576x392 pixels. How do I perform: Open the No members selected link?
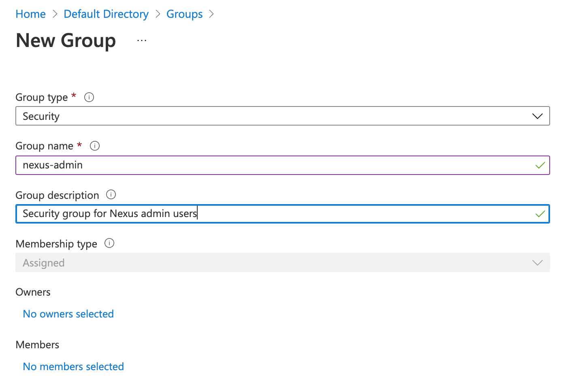pos(73,366)
